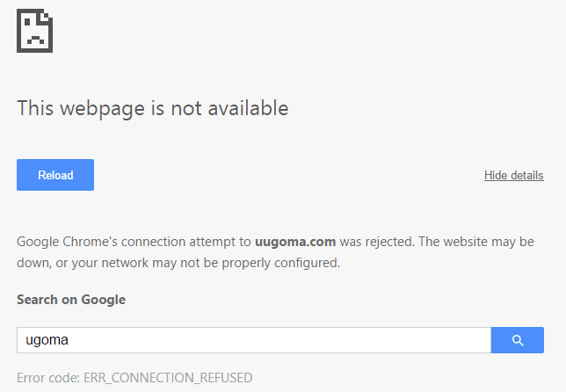Click the 'Search on Google' heading
This screenshot has height=392, width=566.
point(71,300)
